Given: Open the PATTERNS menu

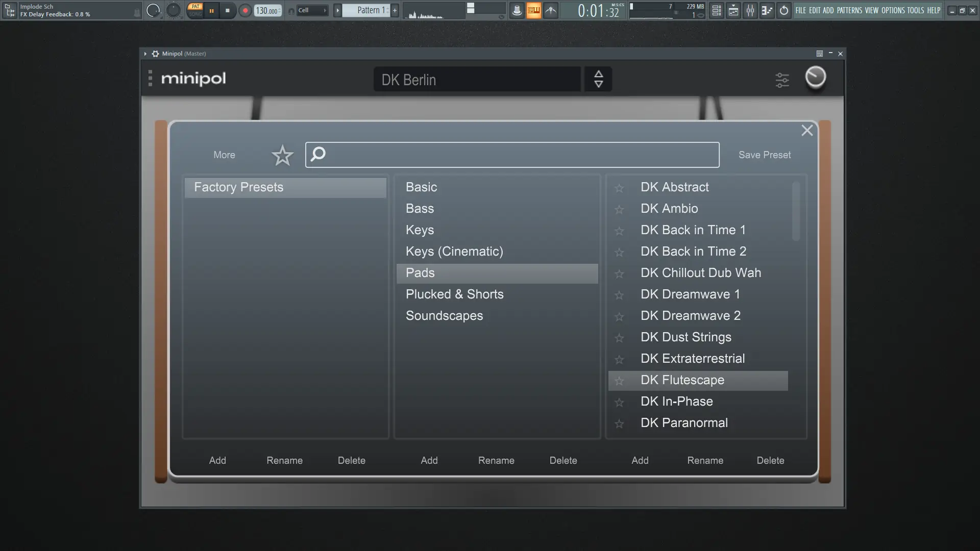Looking at the screenshot, I should [x=849, y=10].
